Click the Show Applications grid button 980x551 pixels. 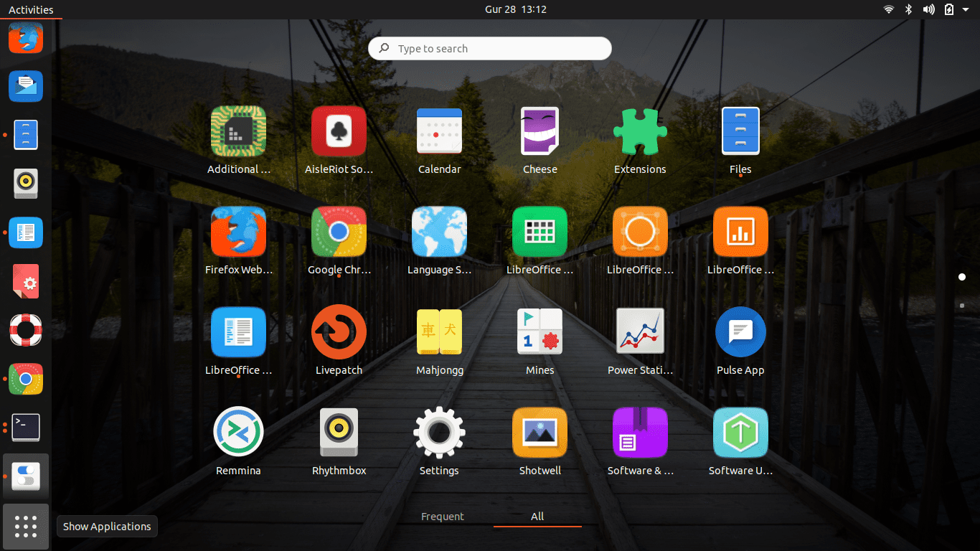pos(26,527)
